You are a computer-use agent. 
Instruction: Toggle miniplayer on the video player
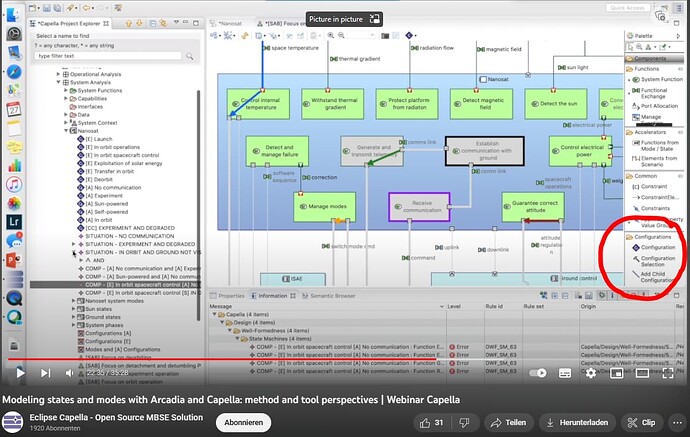point(617,373)
